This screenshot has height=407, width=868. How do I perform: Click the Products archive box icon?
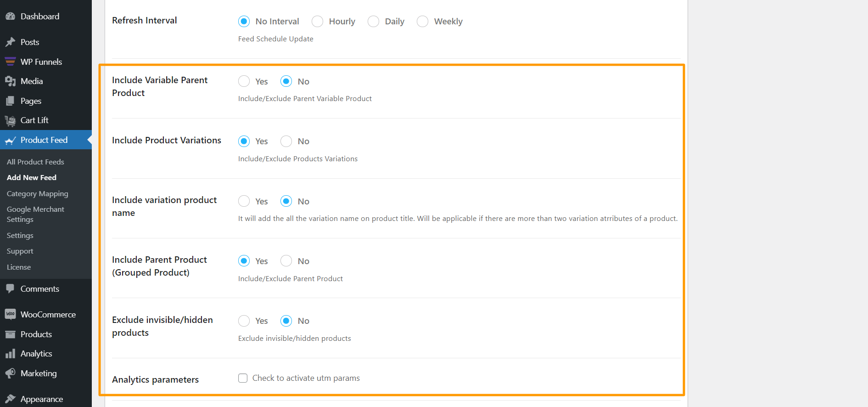coord(10,334)
